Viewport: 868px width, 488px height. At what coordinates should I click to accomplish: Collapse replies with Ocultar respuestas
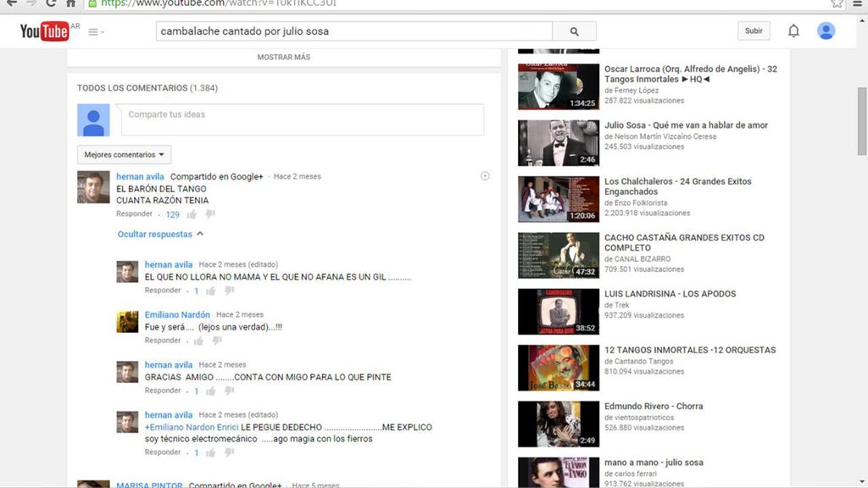pyautogui.click(x=160, y=234)
